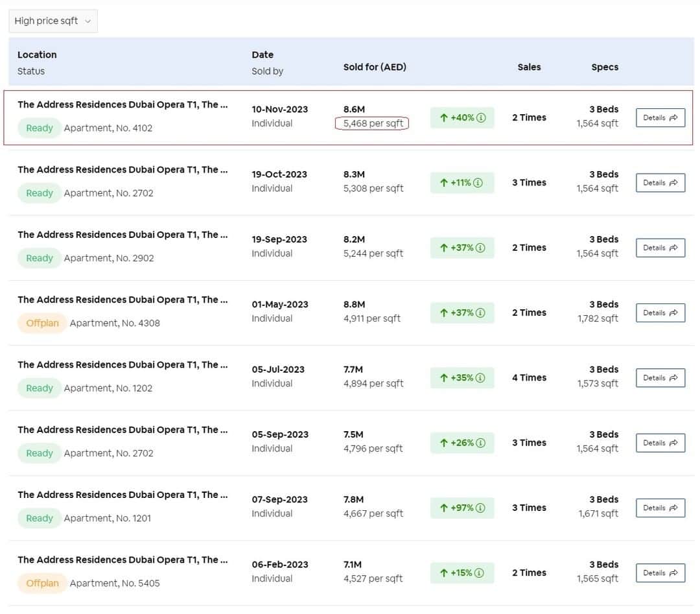Click the Sales column header
Viewport: 700px width, 614px height.
[529, 67]
